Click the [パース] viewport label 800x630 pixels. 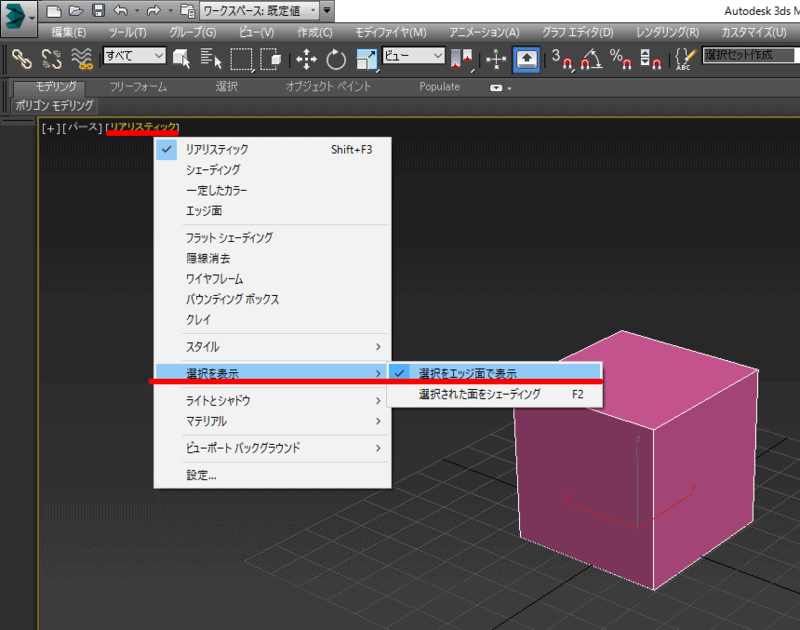[82, 128]
